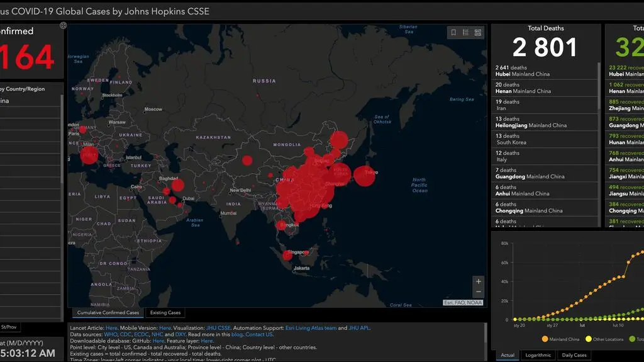
Task: Click the red case bubble over Tokyo
Action: click(x=364, y=176)
